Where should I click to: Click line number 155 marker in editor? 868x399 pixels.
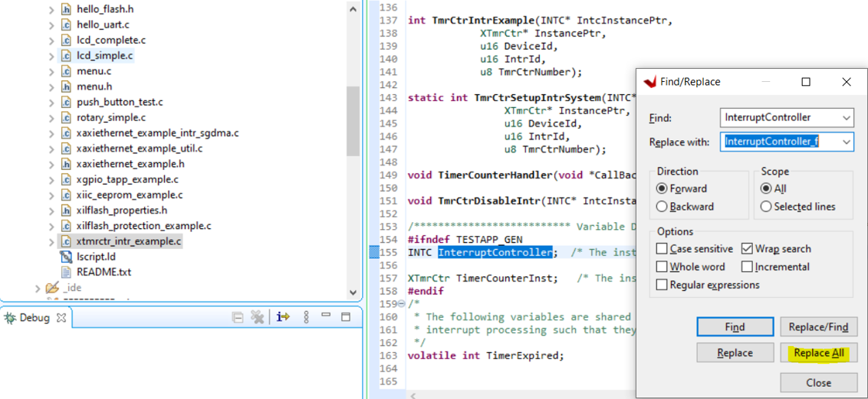(x=390, y=253)
